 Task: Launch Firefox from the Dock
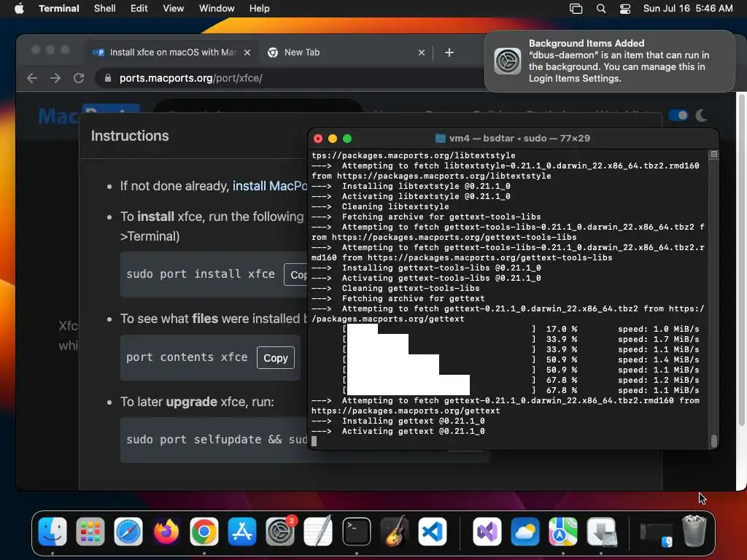point(166,532)
